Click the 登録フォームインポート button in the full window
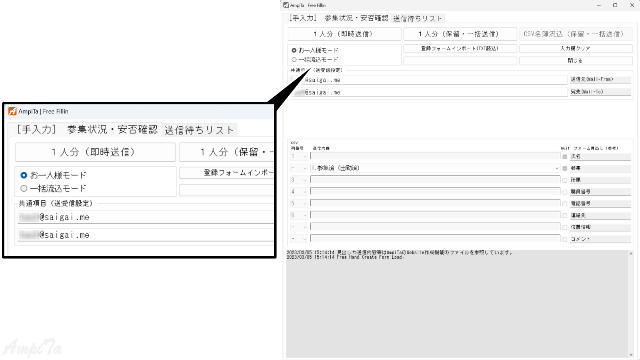 coord(460,49)
